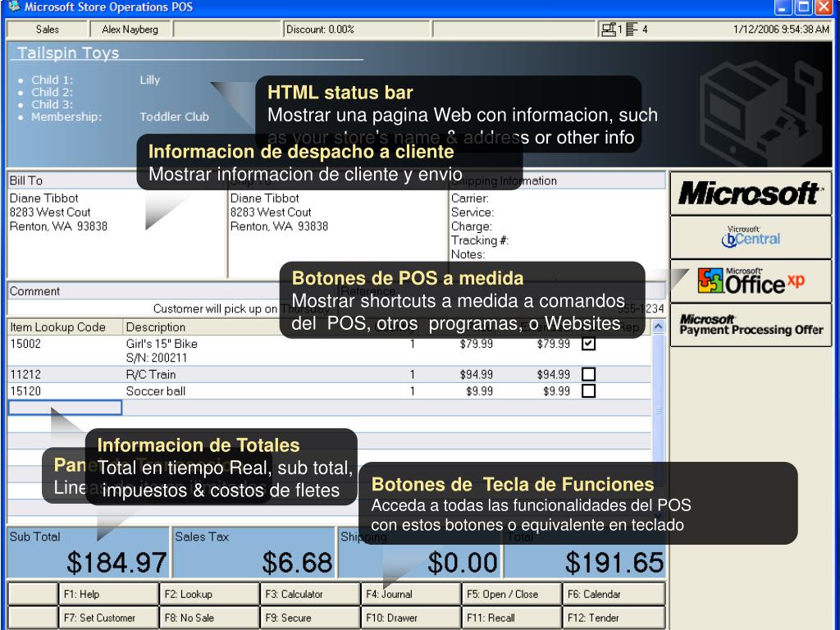Toggle checkbox for Soccer ball row
The width and height of the screenshot is (840, 630).
coord(588,390)
